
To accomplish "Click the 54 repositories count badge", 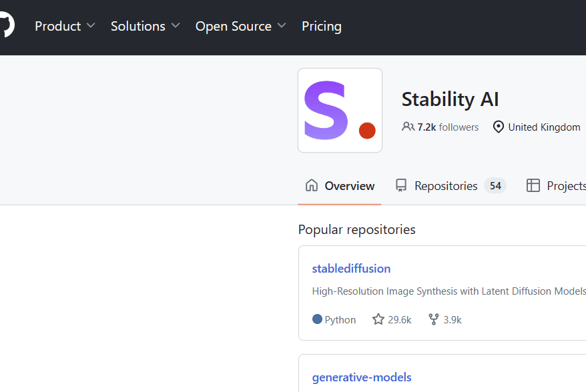I will [x=495, y=185].
